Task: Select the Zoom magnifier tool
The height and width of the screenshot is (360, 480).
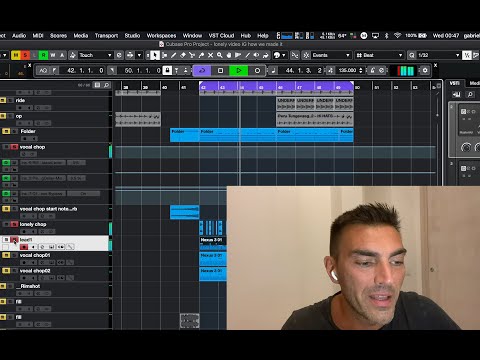Action: [220, 55]
